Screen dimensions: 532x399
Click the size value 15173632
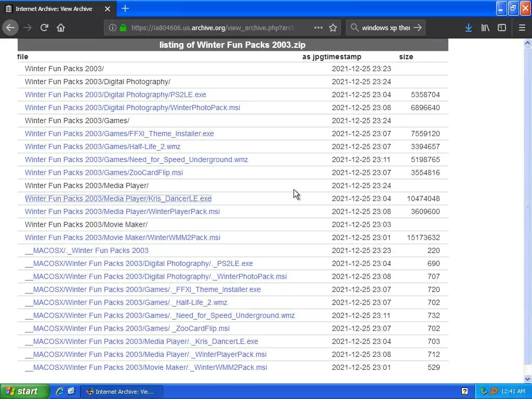click(423, 237)
